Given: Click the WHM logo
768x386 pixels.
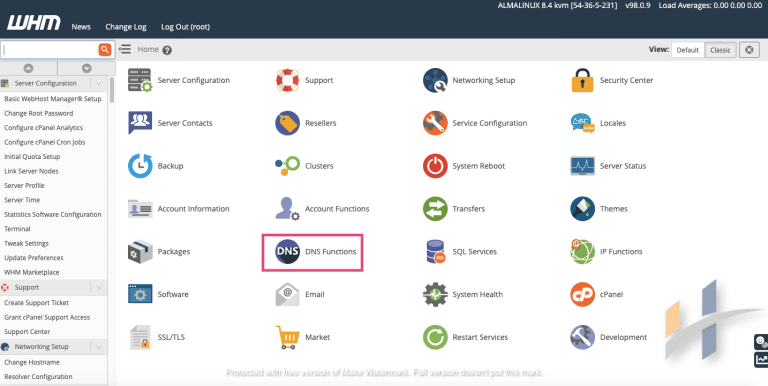Looking at the screenshot, I should click(x=34, y=23).
